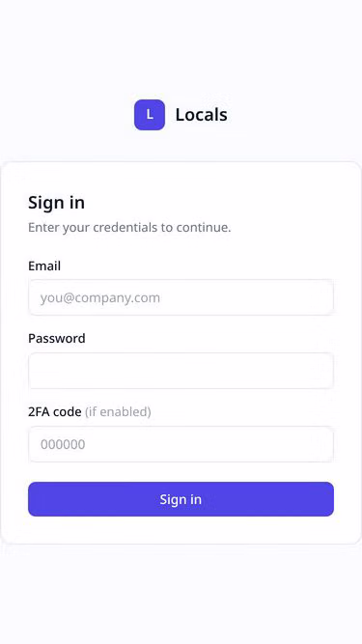Viewport: 362px width, 644px height.
Task: Click the white letter L inside logo
Action: click(150, 115)
